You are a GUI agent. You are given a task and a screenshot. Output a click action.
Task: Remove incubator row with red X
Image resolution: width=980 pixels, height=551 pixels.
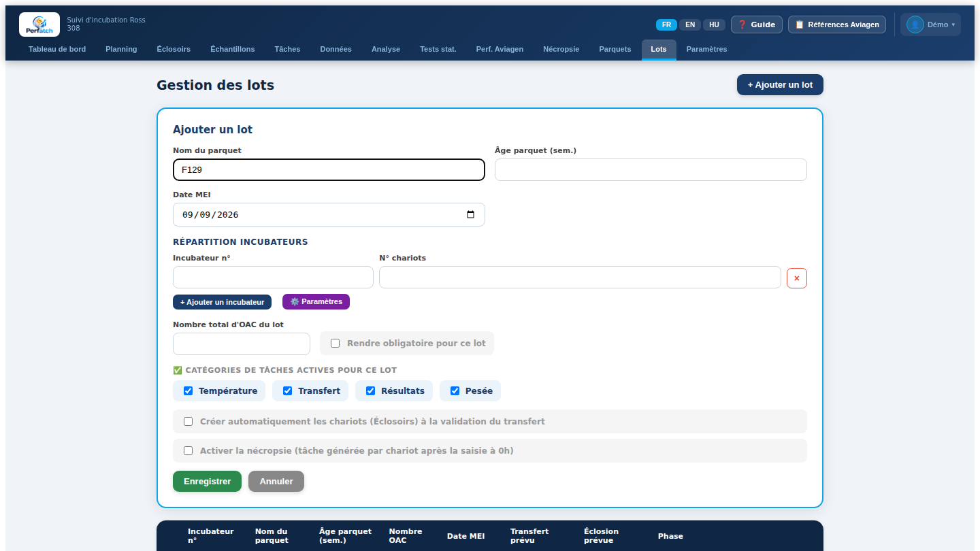point(797,278)
